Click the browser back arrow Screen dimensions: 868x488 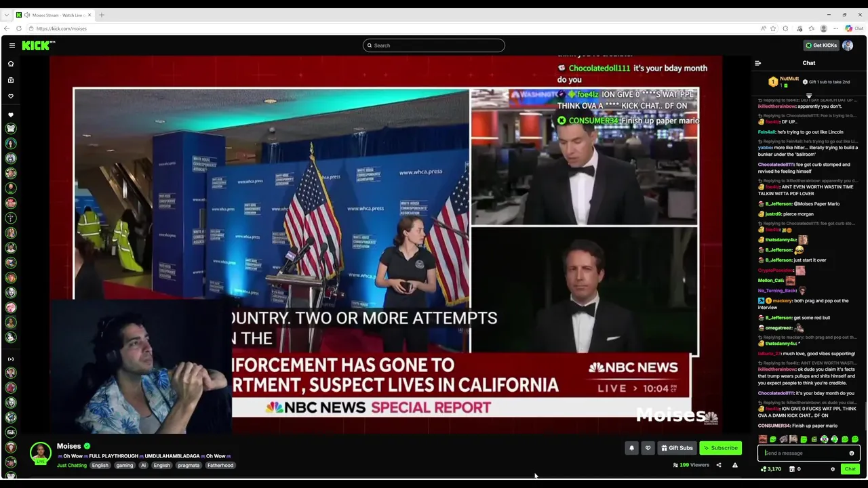[7, 28]
